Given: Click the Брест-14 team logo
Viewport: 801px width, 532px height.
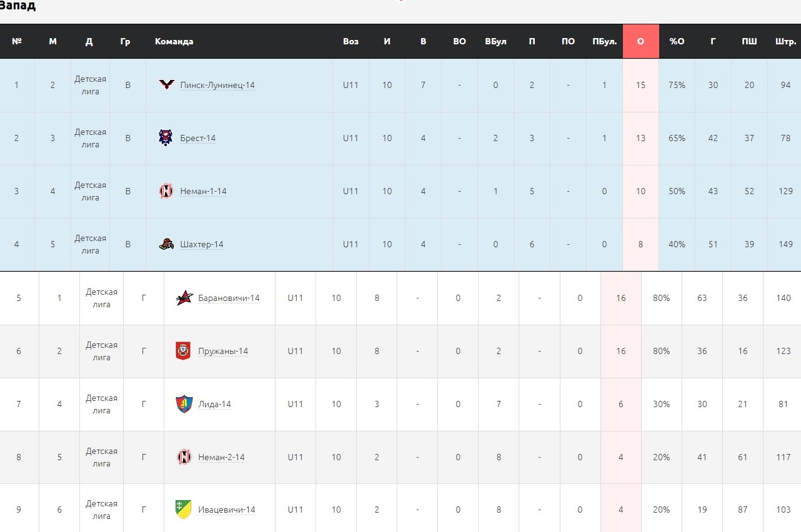Looking at the screenshot, I should (x=166, y=138).
